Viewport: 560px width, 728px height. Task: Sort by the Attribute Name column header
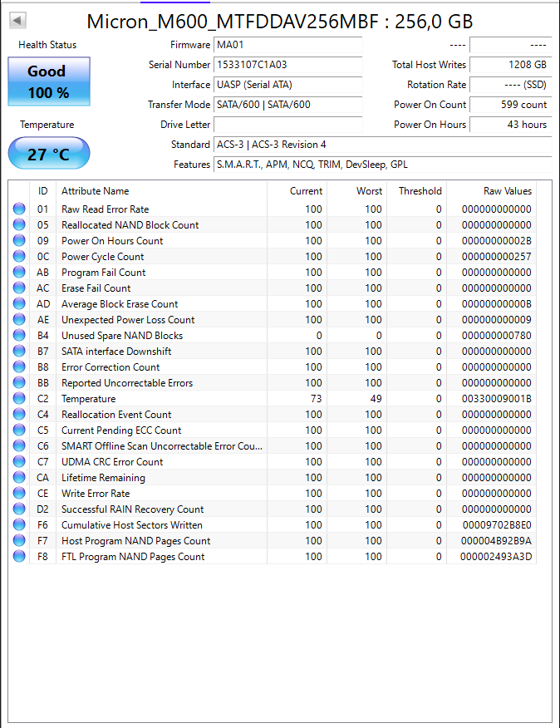coord(161,191)
